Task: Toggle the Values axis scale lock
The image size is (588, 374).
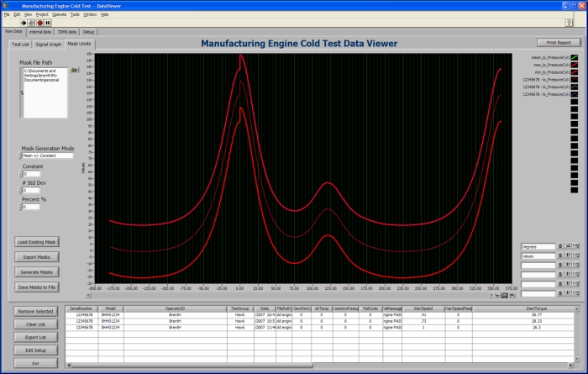Action: point(560,255)
